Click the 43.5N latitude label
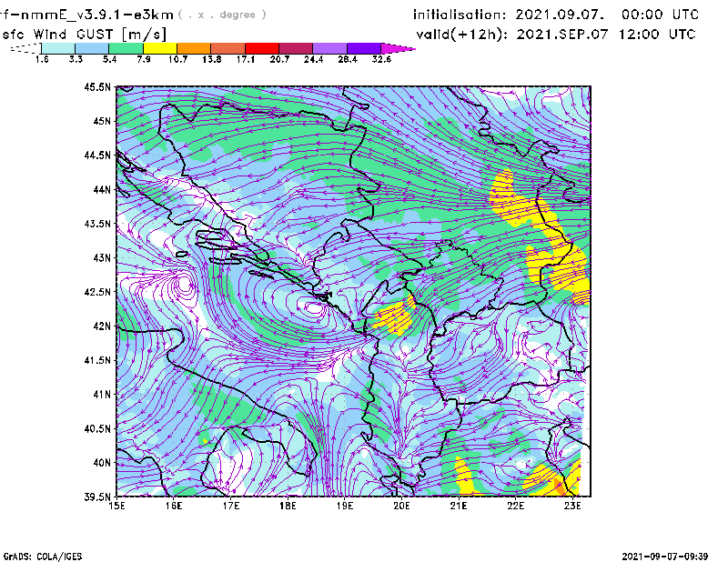Image resolution: width=728 pixels, height=562 pixels. pos(97,224)
